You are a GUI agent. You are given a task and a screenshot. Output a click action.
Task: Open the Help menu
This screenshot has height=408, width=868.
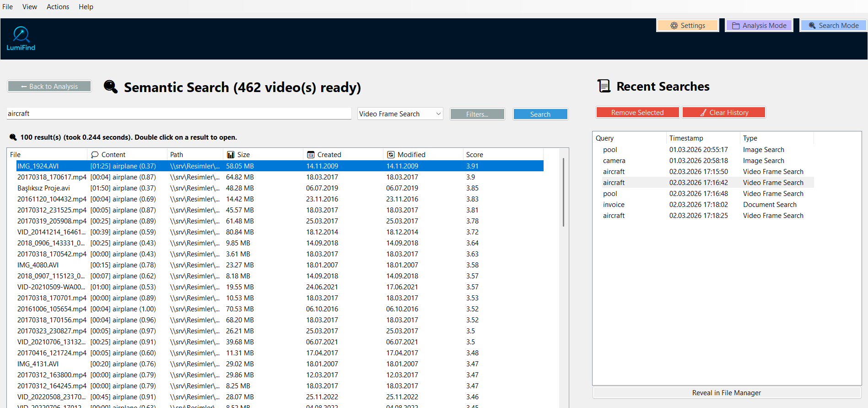(86, 7)
